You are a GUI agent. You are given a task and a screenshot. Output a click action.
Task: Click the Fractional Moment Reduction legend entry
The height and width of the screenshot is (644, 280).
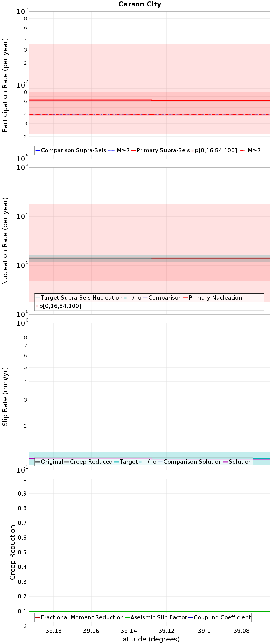[x=80, y=617]
